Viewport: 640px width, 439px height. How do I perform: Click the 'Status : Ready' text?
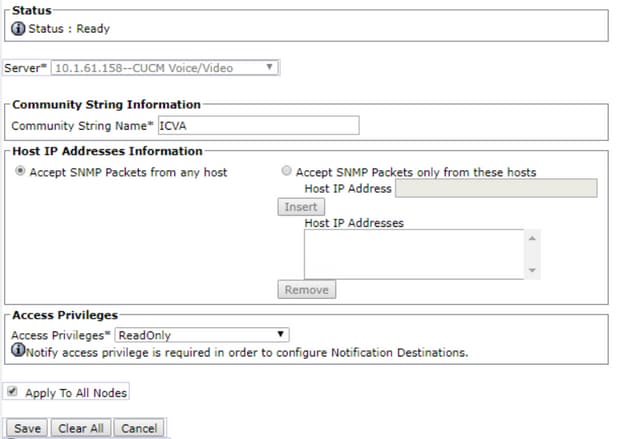69,29
